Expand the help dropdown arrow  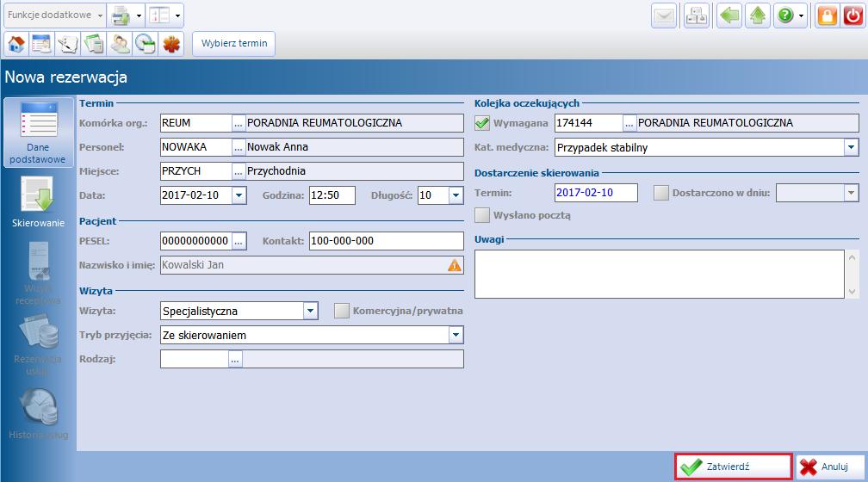(801, 16)
